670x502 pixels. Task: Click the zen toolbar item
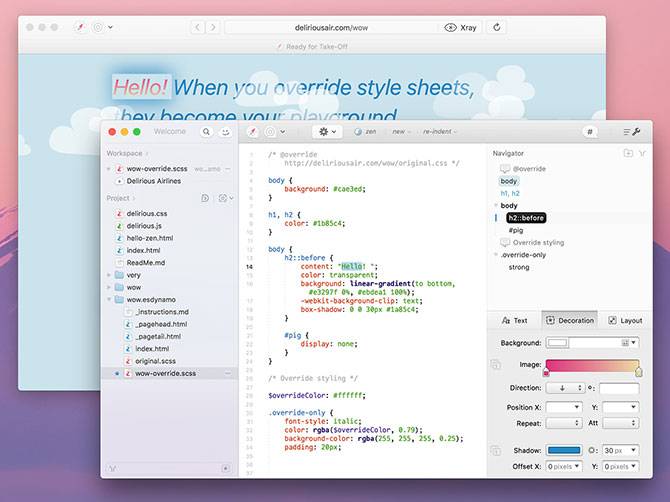pyautogui.click(x=366, y=132)
